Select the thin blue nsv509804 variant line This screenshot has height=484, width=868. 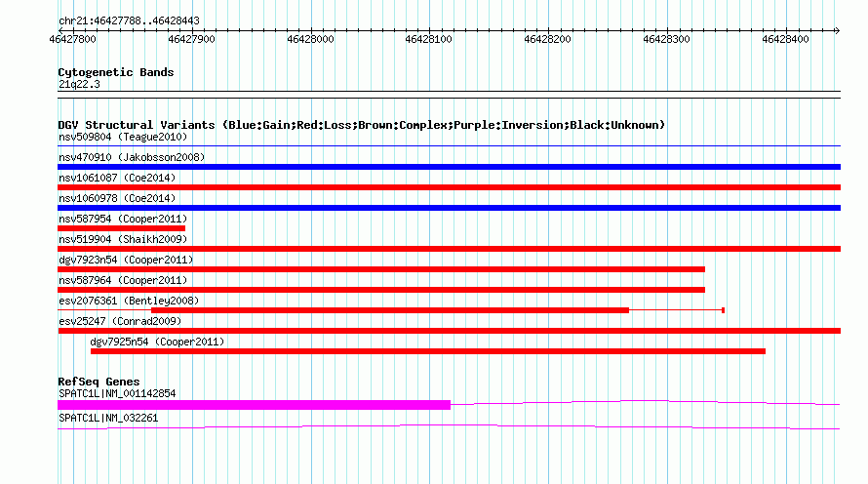click(x=449, y=145)
